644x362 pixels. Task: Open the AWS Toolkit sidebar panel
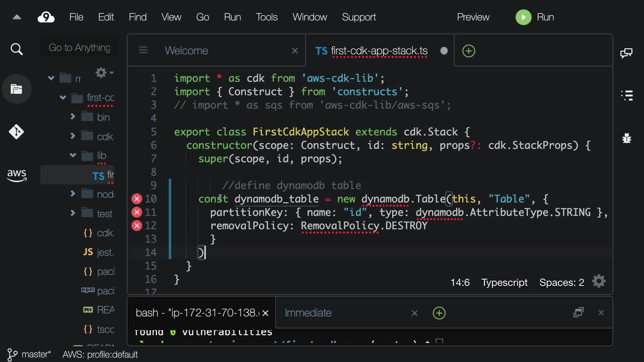click(x=16, y=175)
